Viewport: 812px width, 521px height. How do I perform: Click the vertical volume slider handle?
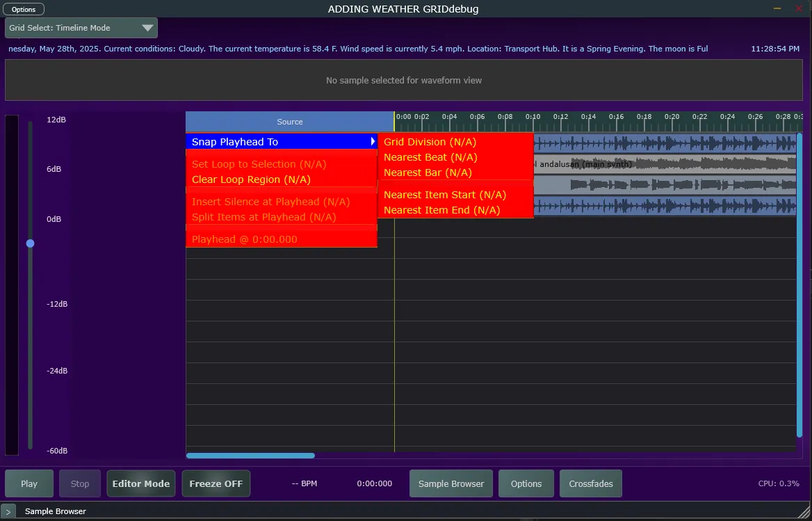(x=30, y=243)
